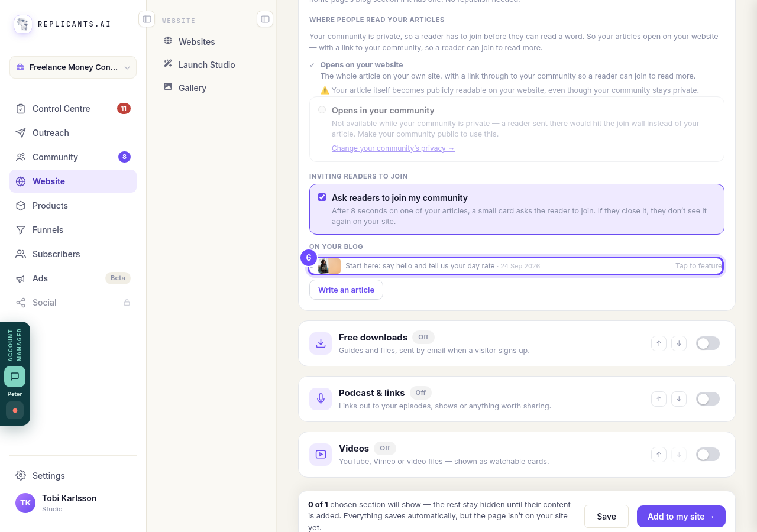Click Add to my site
Image resolution: width=757 pixels, height=532 pixels.
[681, 517]
